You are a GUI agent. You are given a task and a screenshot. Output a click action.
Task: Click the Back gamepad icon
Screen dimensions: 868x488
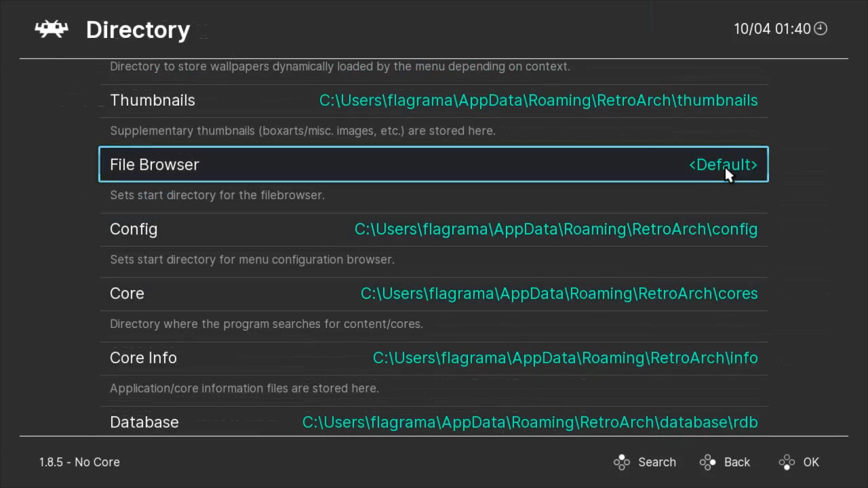pyautogui.click(x=707, y=462)
